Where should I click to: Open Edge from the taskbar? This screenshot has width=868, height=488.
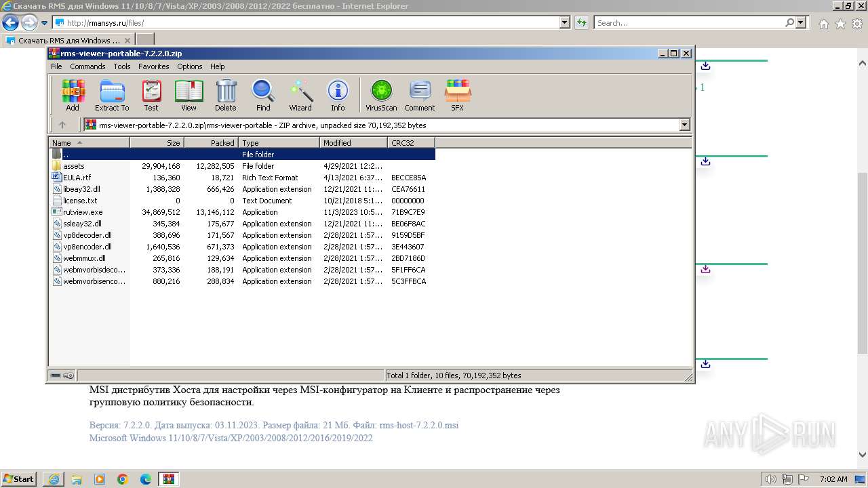(146, 479)
